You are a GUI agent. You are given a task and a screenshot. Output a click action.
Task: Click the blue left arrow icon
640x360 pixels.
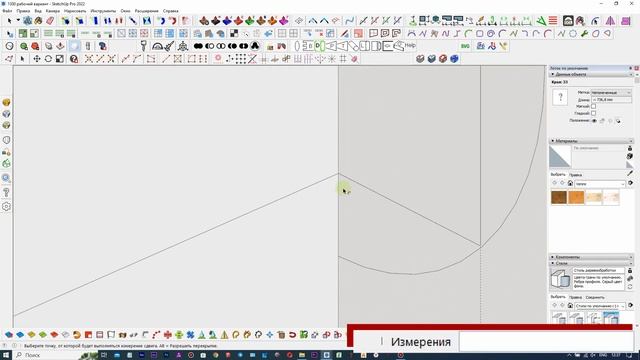point(268,33)
